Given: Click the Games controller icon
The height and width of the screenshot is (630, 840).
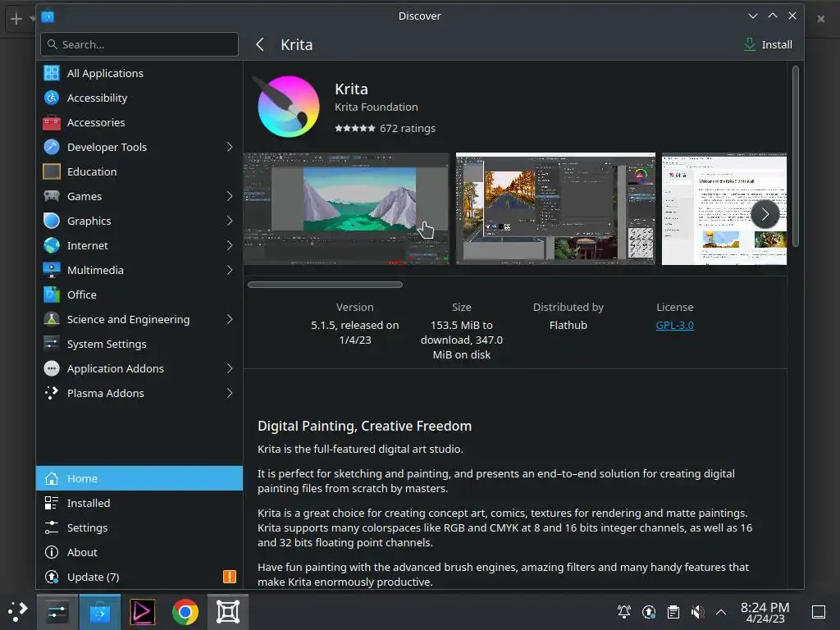Looking at the screenshot, I should click(52, 196).
